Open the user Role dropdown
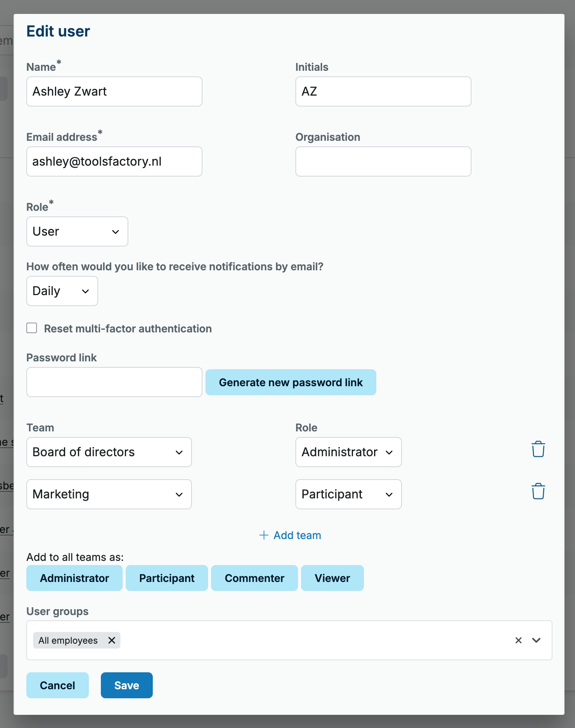This screenshot has height=728, width=575. pyautogui.click(x=77, y=231)
